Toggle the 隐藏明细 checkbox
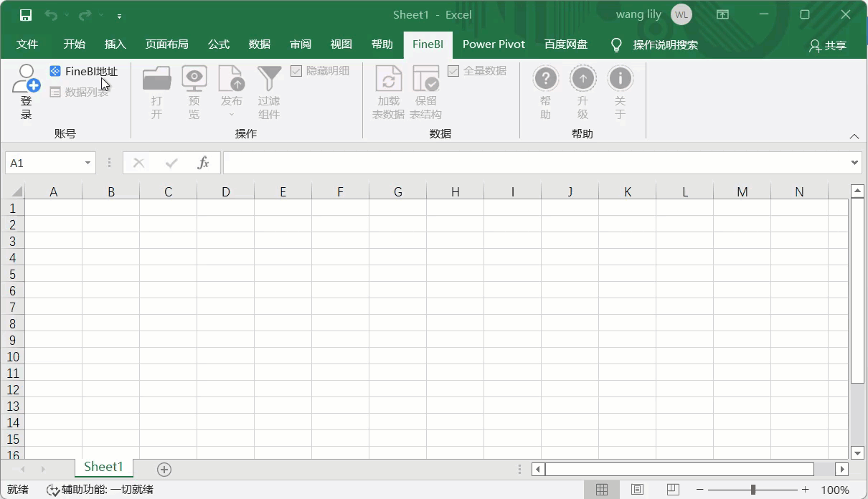This screenshot has height=499, width=868. [296, 71]
